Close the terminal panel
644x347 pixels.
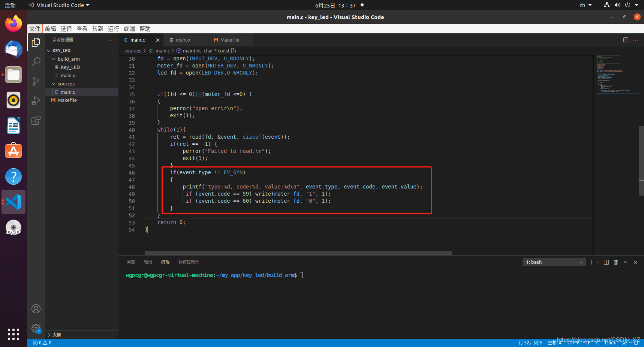[x=635, y=262]
